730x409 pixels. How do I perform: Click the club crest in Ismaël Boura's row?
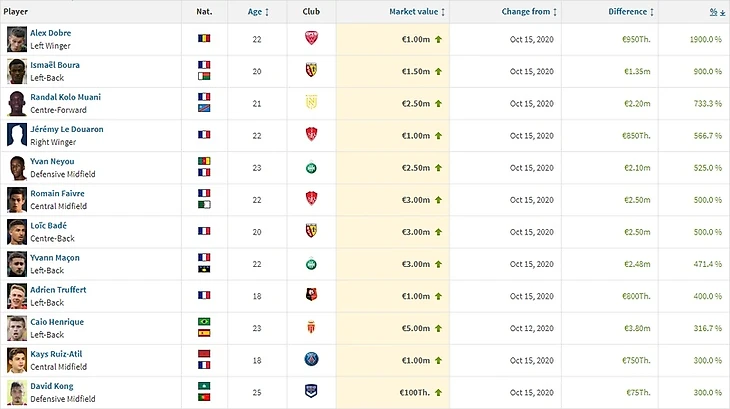311,70
